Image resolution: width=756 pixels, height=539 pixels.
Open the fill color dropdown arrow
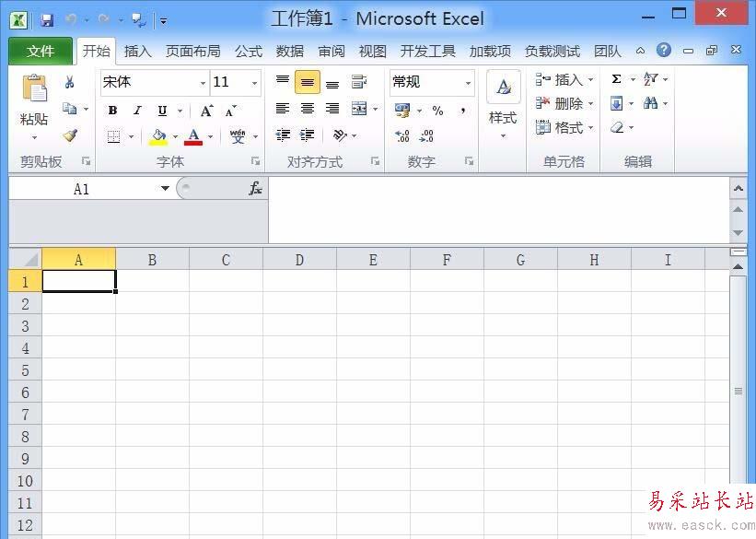click(x=176, y=136)
